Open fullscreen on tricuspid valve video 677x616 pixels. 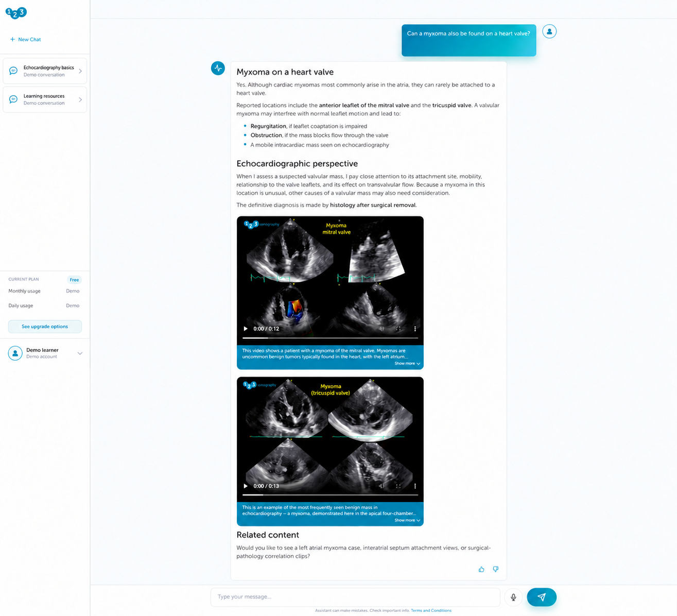tap(398, 486)
